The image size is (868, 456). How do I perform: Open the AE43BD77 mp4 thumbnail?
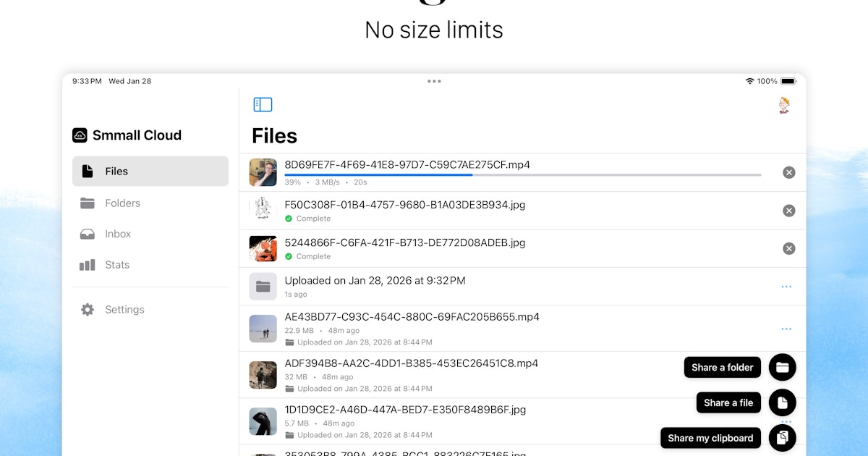pyautogui.click(x=263, y=329)
